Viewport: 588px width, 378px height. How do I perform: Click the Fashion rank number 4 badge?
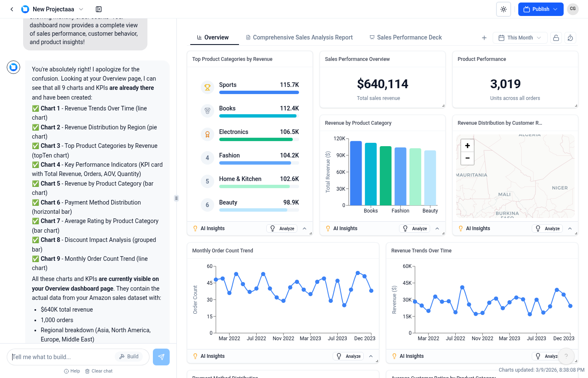click(x=207, y=158)
